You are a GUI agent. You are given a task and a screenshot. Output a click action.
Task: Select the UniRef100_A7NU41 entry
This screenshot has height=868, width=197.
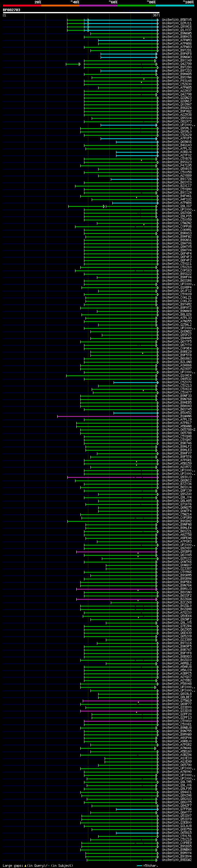point(177,748)
